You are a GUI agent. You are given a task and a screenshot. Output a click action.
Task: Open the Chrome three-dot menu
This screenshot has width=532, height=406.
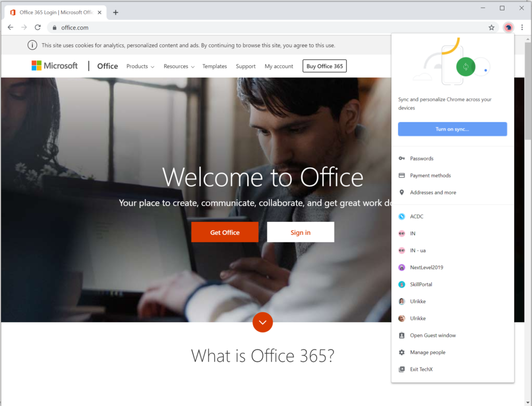click(x=522, y=28)
